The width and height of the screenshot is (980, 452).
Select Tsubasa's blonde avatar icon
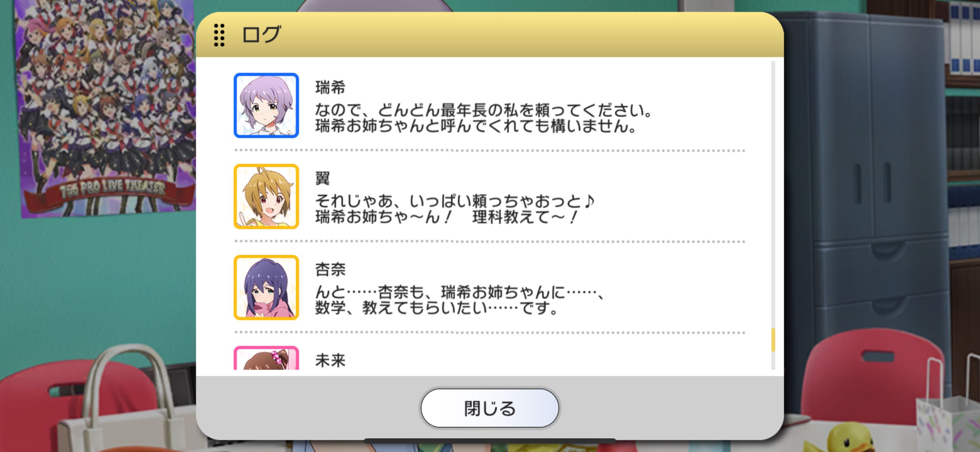[x=266, y=196]
